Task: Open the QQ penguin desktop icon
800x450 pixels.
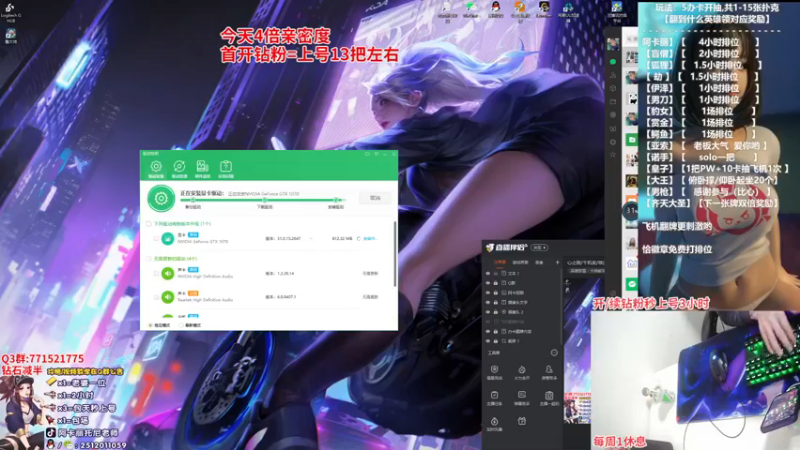Action: click(x=495, y=7)
